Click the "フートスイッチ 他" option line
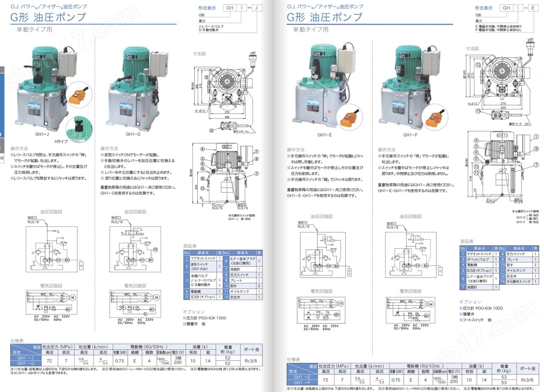Screen dimensions: 544x392 [476, 320]
